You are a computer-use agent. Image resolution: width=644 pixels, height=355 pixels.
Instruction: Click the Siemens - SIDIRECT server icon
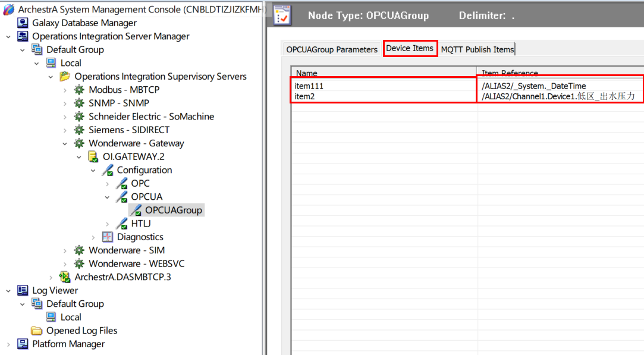(79, 130)
